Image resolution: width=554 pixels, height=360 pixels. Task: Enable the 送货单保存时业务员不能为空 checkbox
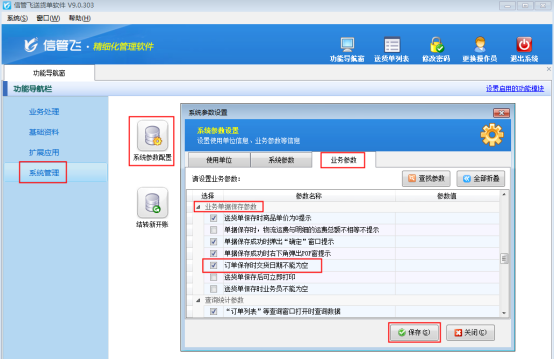[x=213, y=289]
